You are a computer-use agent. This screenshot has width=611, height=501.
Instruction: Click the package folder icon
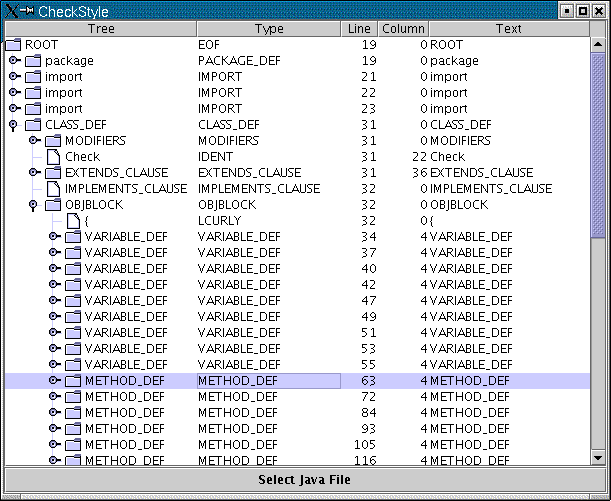[33, 61]
